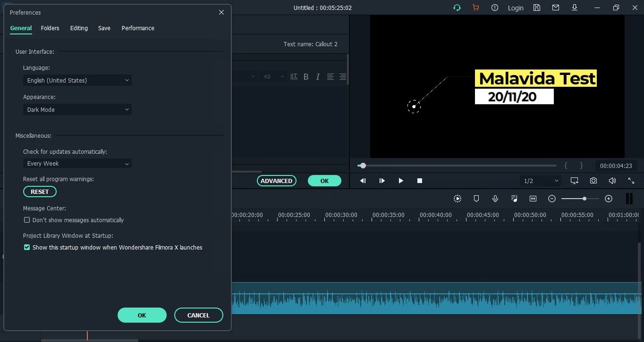Open the audio mixer icon
Image resolution: width=644 pixels, height=342 pixels.
pos(514,199)
